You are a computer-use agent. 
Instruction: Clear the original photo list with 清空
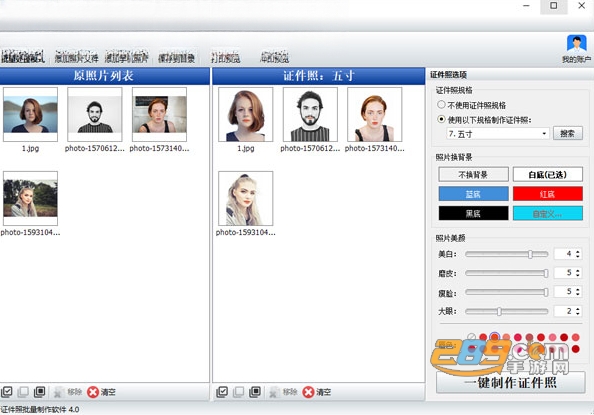click(x=101, y=392)
